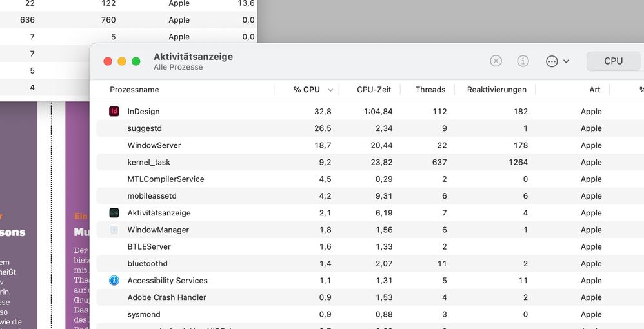Close the Aktivitätsanzeige window with red button
Viewport: 644px width, 329px height.
click(108, 61)
